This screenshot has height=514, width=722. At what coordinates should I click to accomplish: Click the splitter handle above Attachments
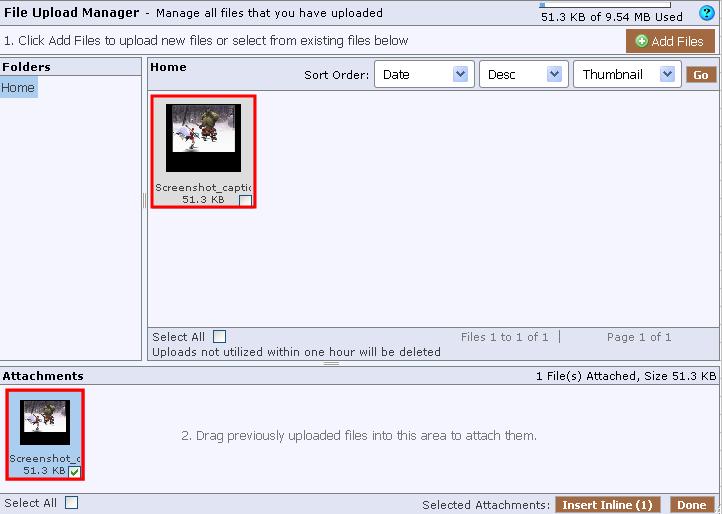click(331, 364)
